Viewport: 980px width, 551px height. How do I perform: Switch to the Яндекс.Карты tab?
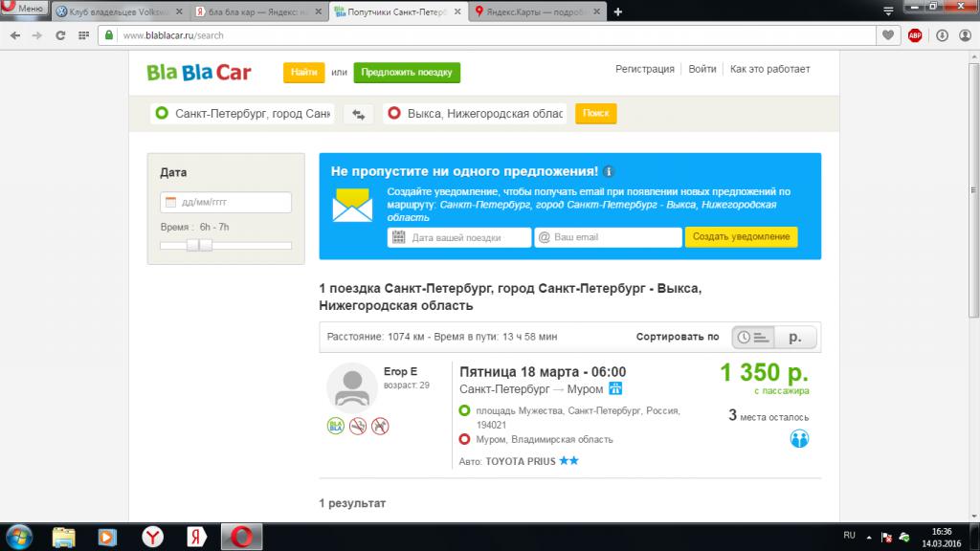coord(536,11)
